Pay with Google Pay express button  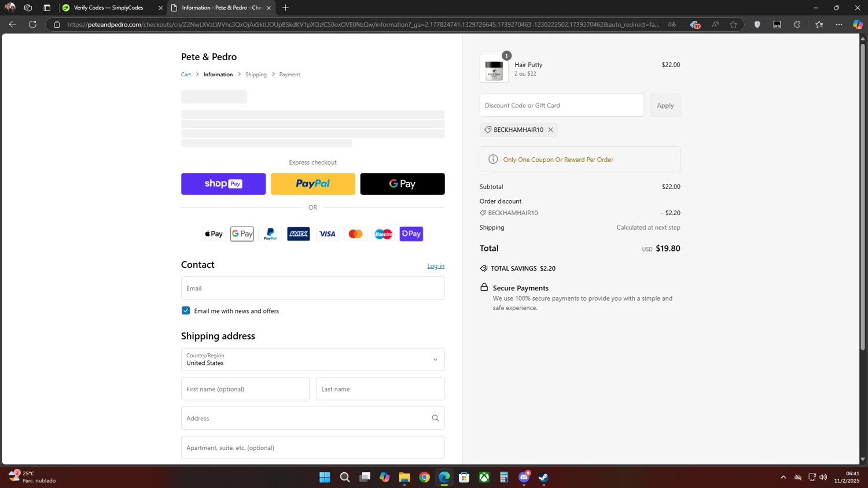pyautogui.click(x=403, y=184)
